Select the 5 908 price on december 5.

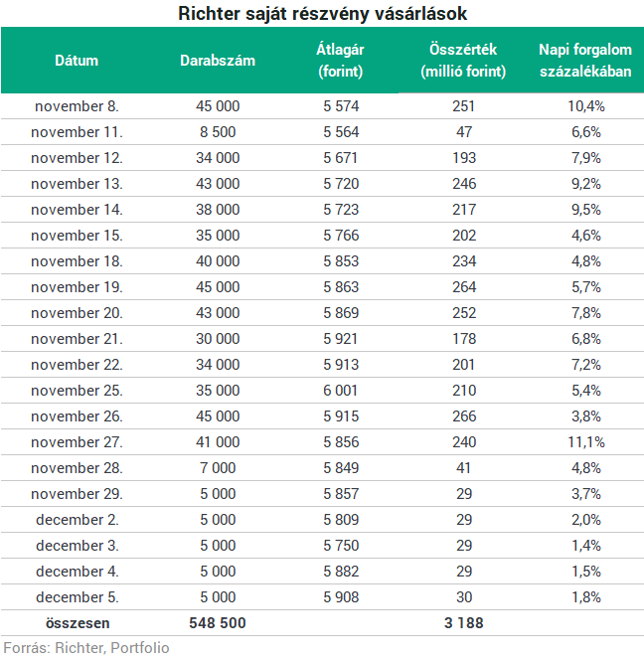coord(341,597)
